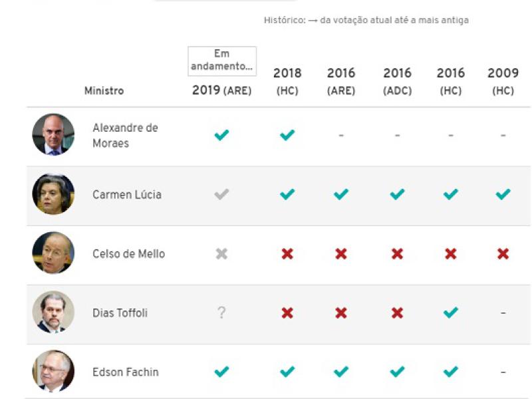Click the name 'Dias Toffoli'
This screenshot has height=399, width=532.
click(x=120, y=313)
